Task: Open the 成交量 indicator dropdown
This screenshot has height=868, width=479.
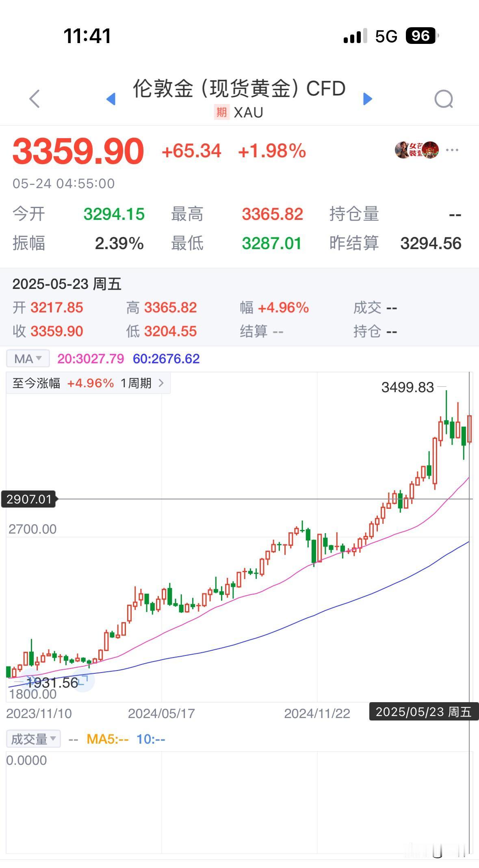Action: coord(33,739)
